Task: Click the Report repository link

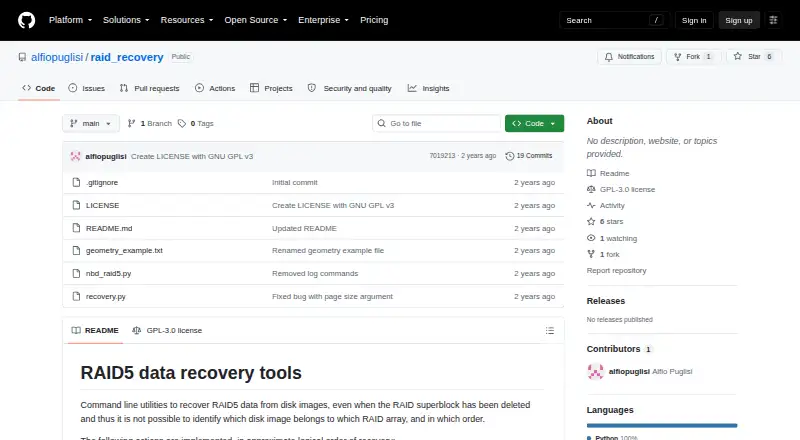Action: 616,271
